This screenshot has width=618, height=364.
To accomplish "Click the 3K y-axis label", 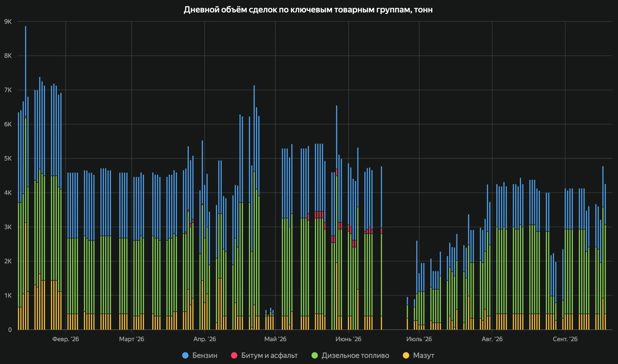I will pyautogui.click(x=8, y=227).
